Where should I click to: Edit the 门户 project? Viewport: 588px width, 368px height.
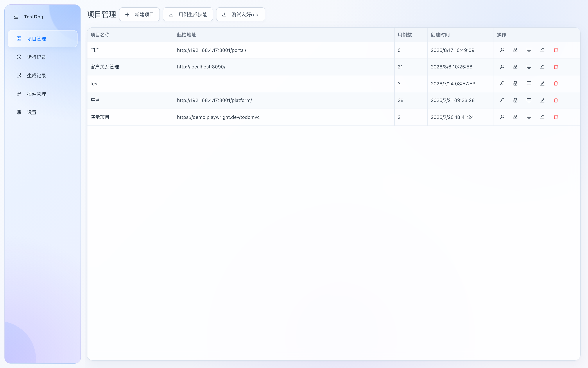(x=542, y=50)
